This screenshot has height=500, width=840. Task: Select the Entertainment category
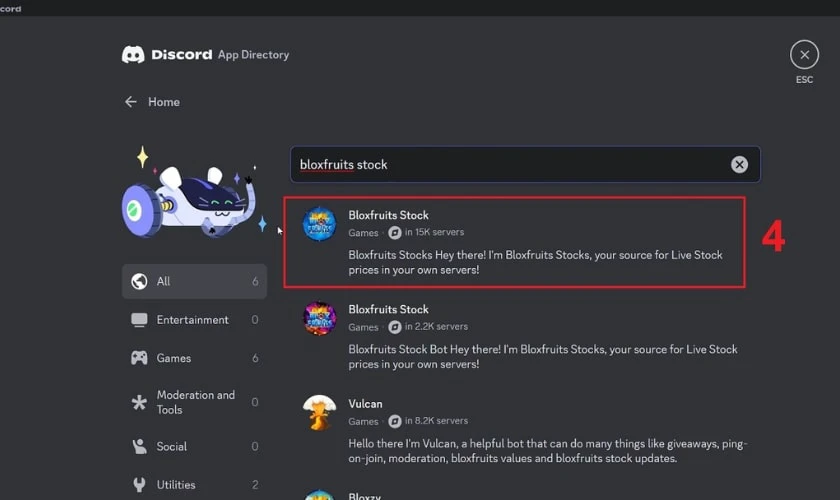pyautogui.click(x=194, y=320)
